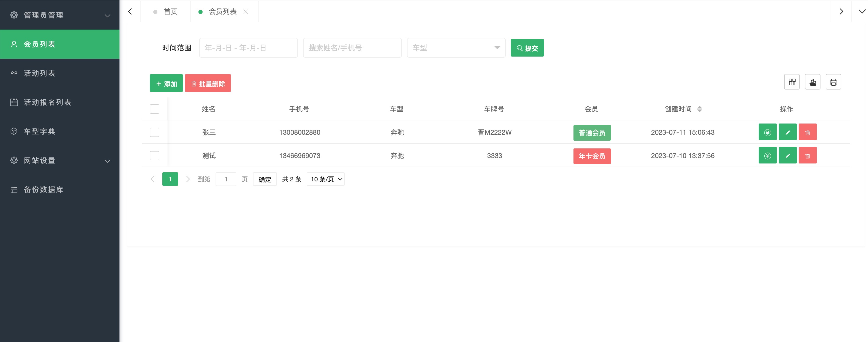This screenshot has width=868, height=342.
Task: Click the 搜索姓名/手机号 search field
Action: [352, 48]
